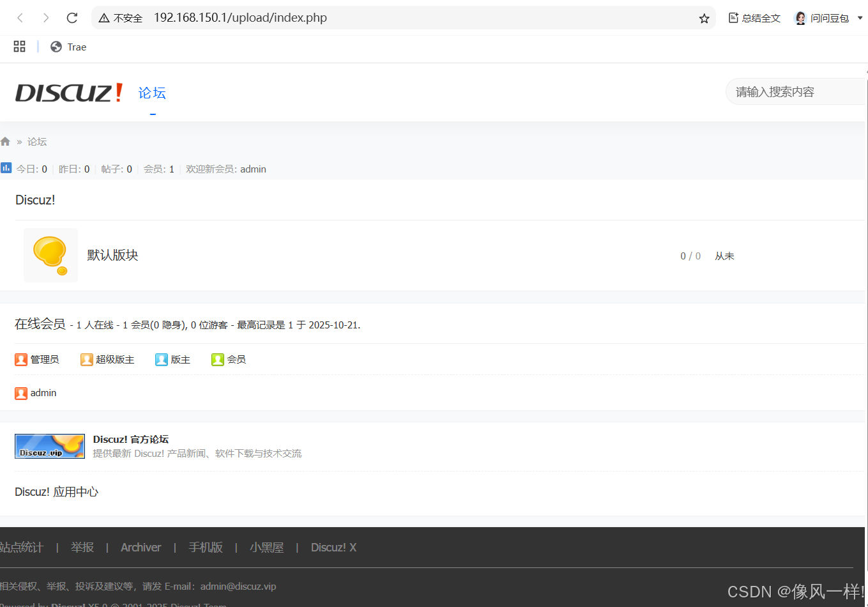The image size is (868, 607).
Task: Click the blue statistics chart icon
Action: (x=6, y=168)
